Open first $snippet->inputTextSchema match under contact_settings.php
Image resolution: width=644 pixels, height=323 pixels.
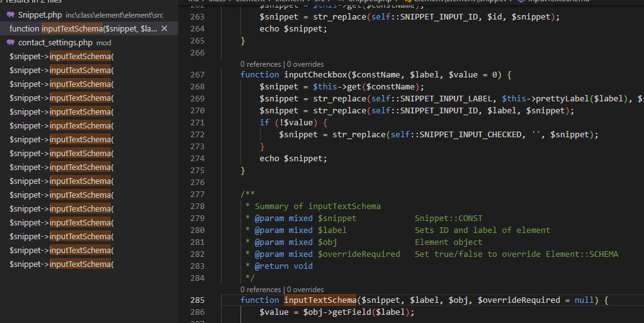coord(61,57)
